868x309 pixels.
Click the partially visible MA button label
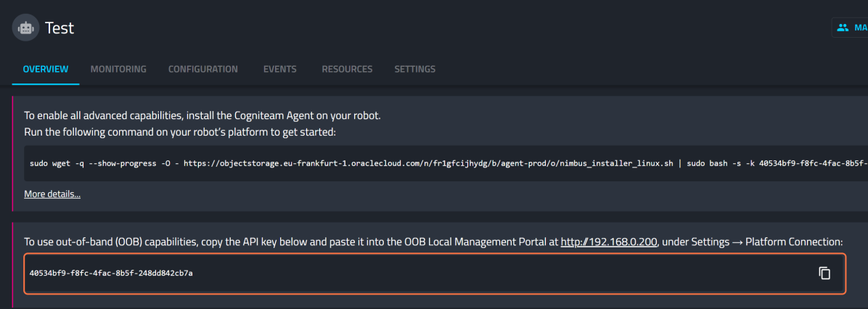(x=860, y=28)
